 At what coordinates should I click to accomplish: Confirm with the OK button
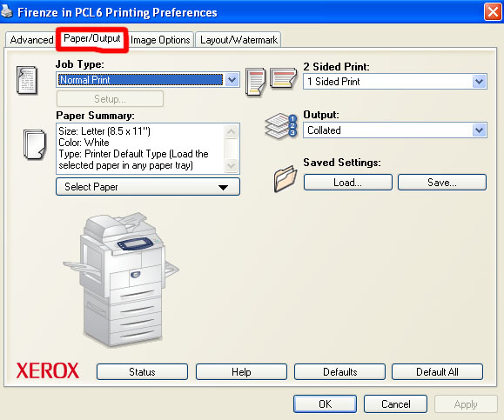(325, 404)
